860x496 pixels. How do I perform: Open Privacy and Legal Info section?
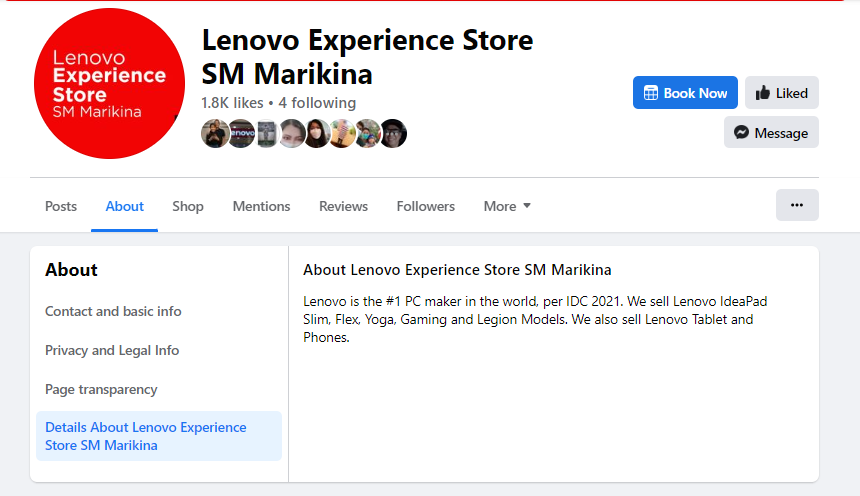click(x=112, y=350)
